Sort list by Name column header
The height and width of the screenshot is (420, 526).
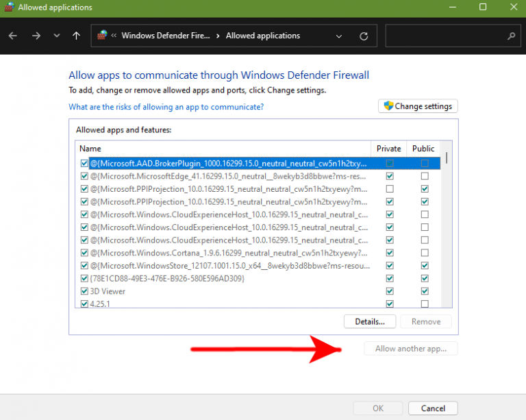click(x=223, y=149)
